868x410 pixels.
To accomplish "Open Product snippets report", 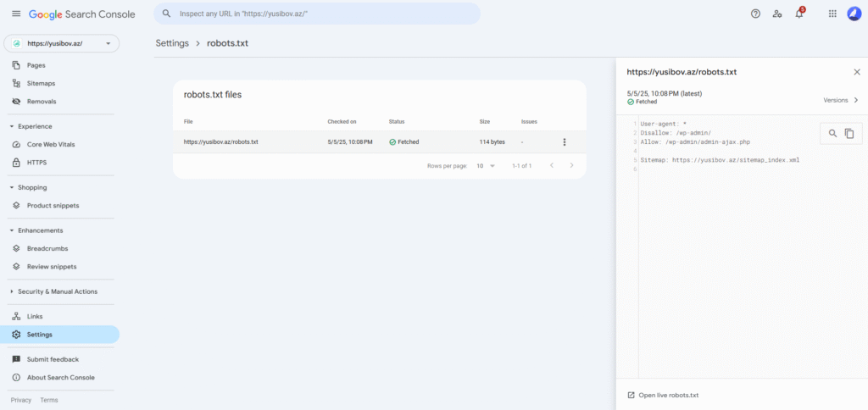I will pyautogui.click(x=53, y=206).
